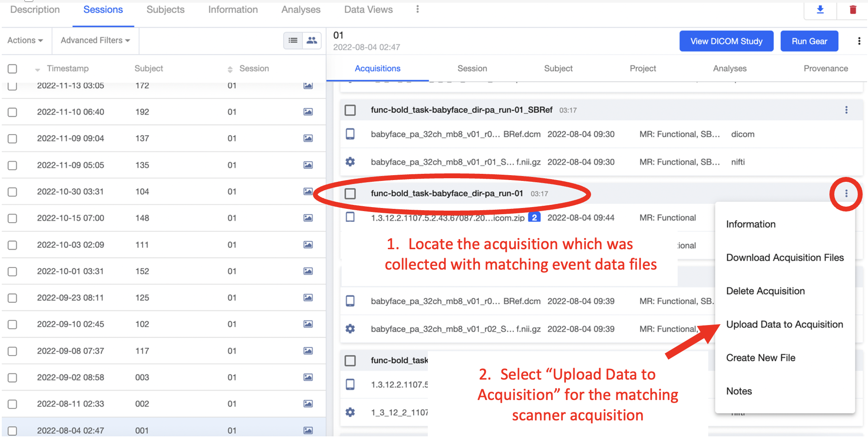Open the Actions dropdown
Screen dimensions: 868x439
click(x=25, y=40)
